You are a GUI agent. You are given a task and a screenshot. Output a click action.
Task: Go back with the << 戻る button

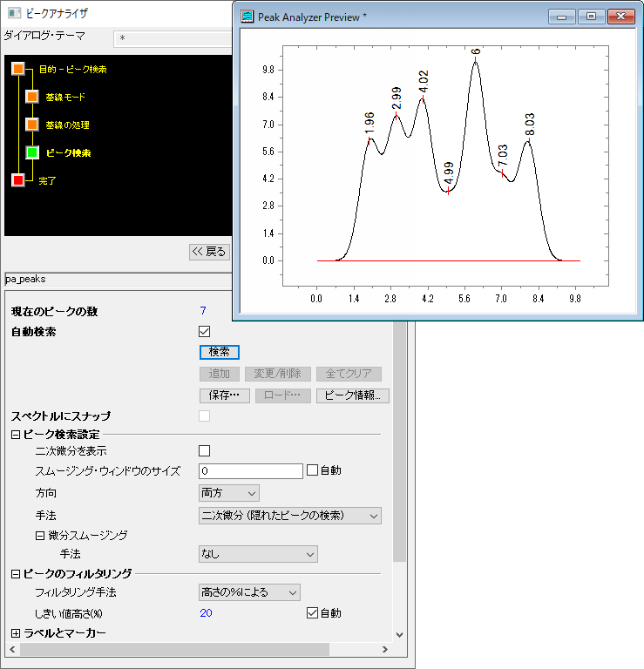pyautogui.click(x=209, y=252)
